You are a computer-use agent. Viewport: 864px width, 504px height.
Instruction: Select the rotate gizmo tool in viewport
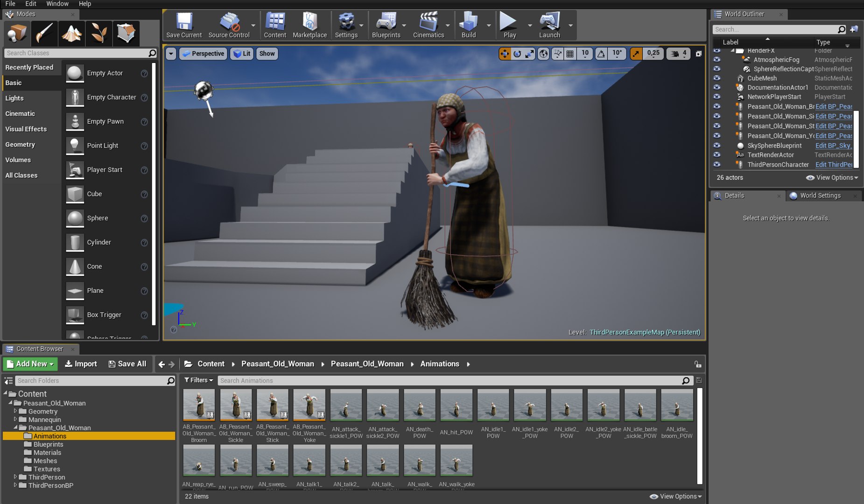click(517, 54)
